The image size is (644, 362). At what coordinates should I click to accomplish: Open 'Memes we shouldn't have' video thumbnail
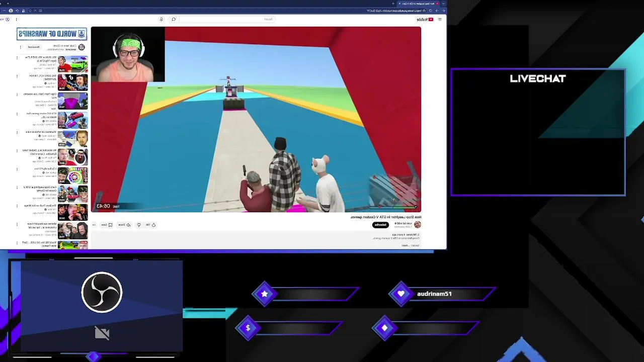point(73,231)
